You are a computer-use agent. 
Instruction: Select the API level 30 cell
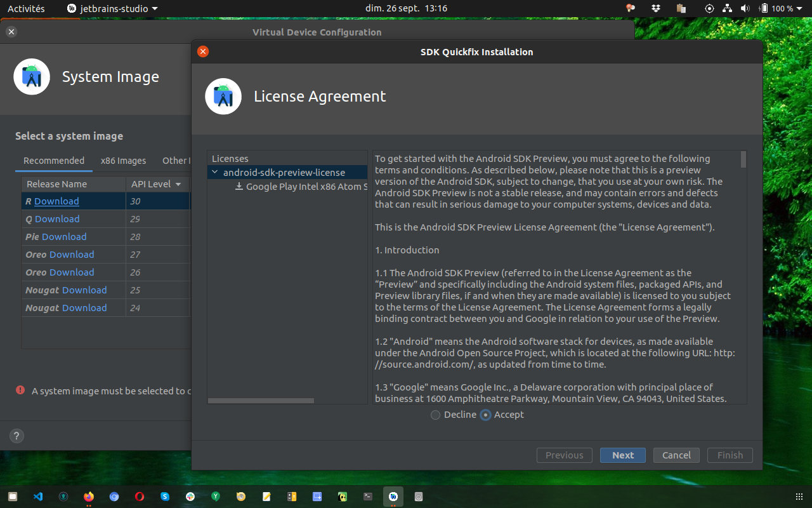[x=158, y=201]
